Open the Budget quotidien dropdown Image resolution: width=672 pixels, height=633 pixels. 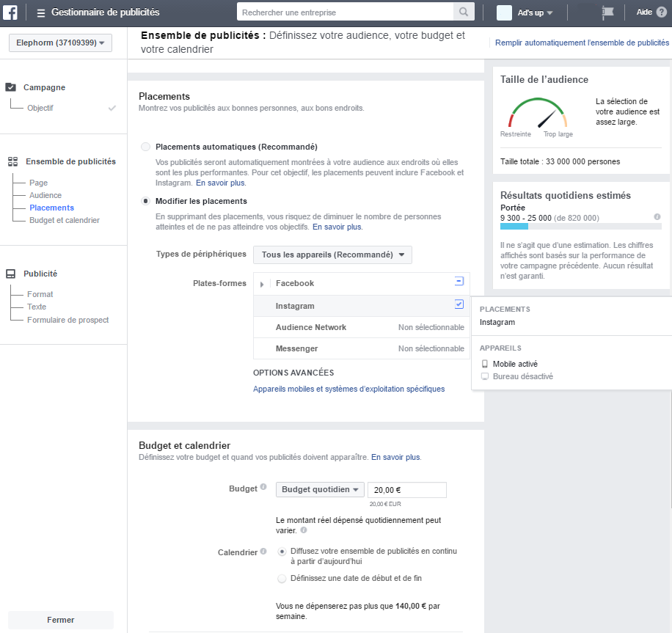(320, 489)
